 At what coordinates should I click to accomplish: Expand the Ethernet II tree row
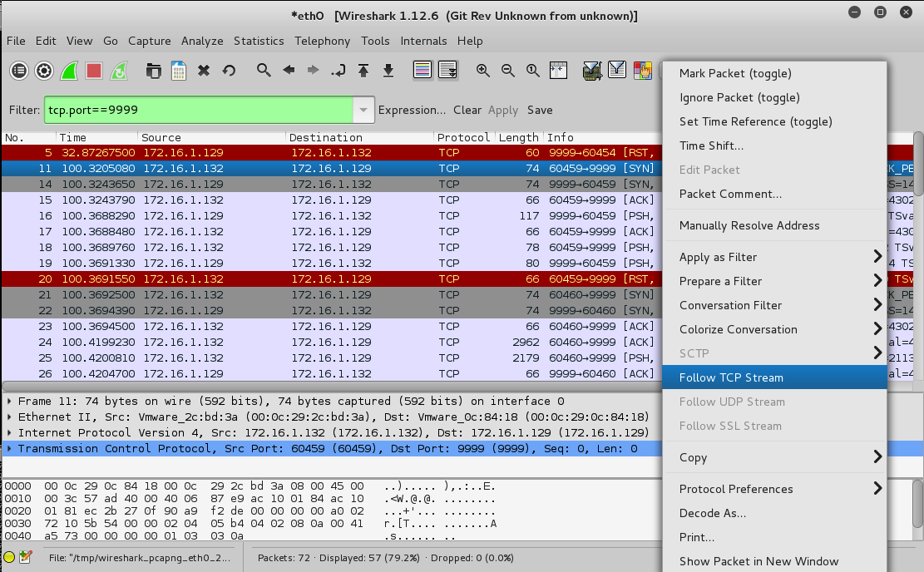point(9,417)
